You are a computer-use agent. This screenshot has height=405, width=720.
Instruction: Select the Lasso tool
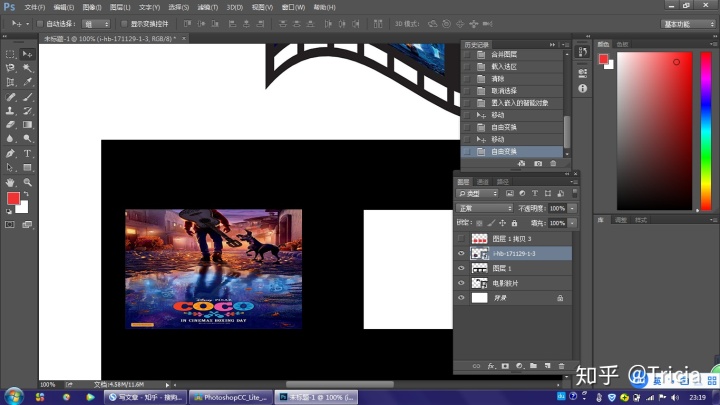[10, 68]
